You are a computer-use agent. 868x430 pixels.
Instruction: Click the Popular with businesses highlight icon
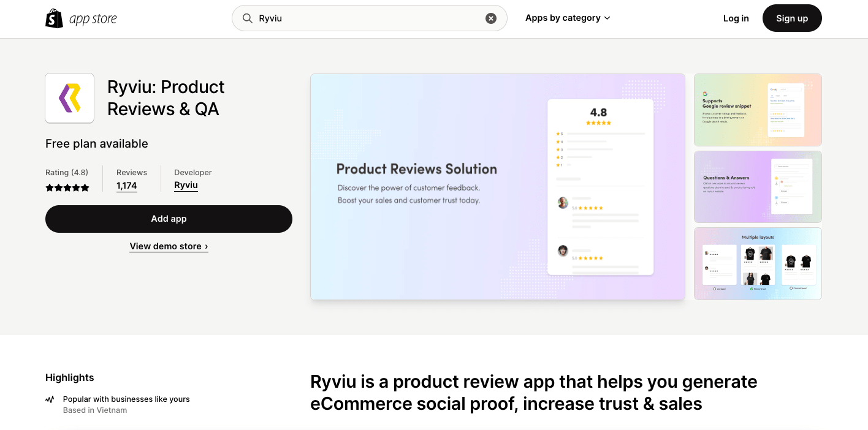point(50,399)
